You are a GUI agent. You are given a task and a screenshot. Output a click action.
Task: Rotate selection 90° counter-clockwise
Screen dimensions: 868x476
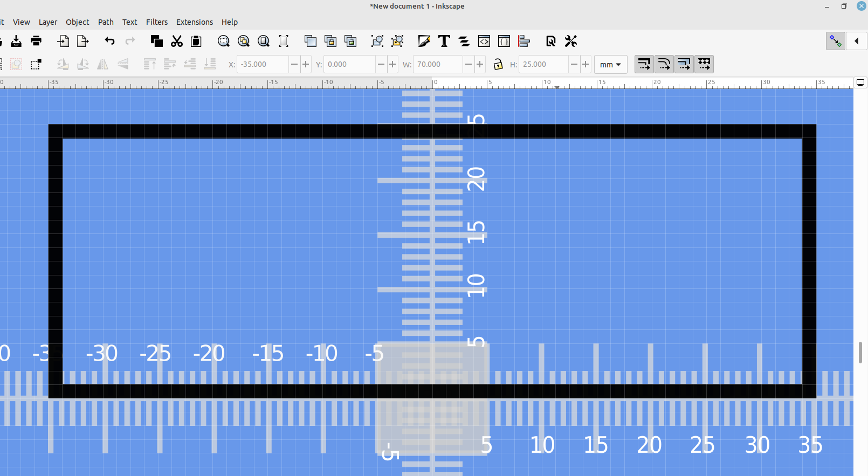tap(63, 64)
